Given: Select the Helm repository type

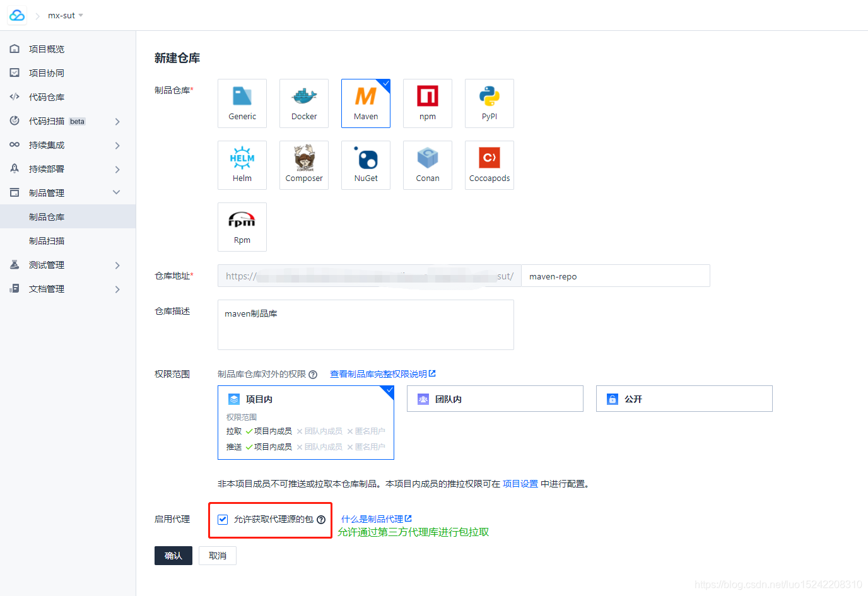Looking at the screenshot, I should (242, 165).
